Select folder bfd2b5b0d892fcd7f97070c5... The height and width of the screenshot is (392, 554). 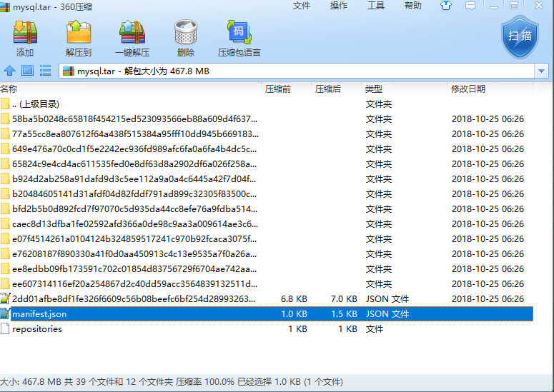click(x=267, y=209)
